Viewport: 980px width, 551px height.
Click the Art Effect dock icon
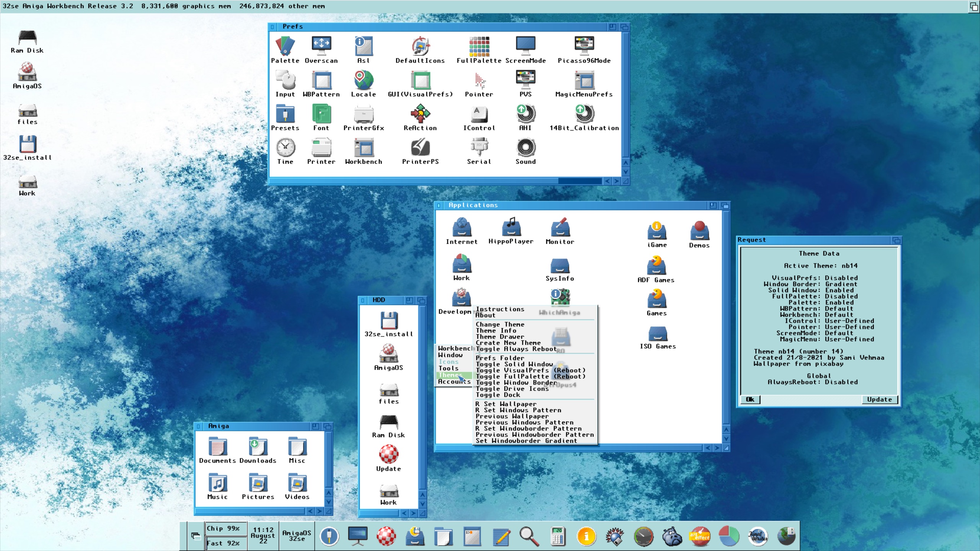click(x=700, y=536)
